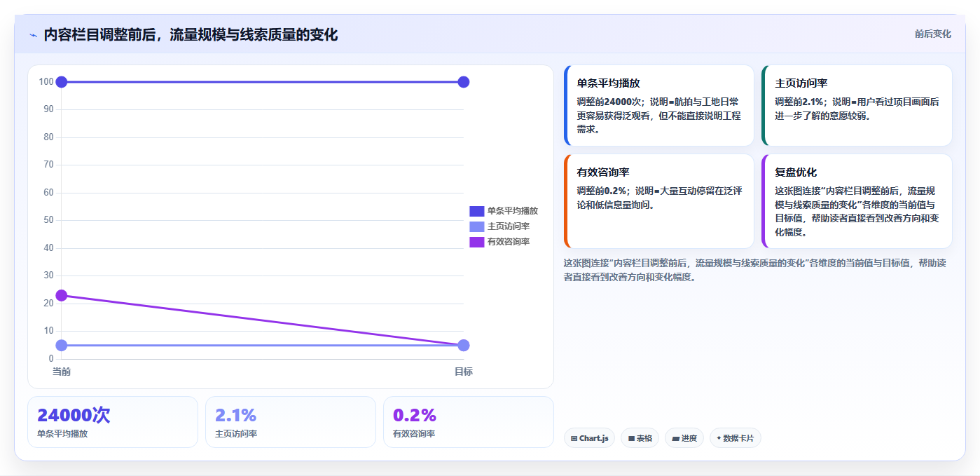Click the 进度 tag chip
Screen dimensions: 980x476
[684, 438]
